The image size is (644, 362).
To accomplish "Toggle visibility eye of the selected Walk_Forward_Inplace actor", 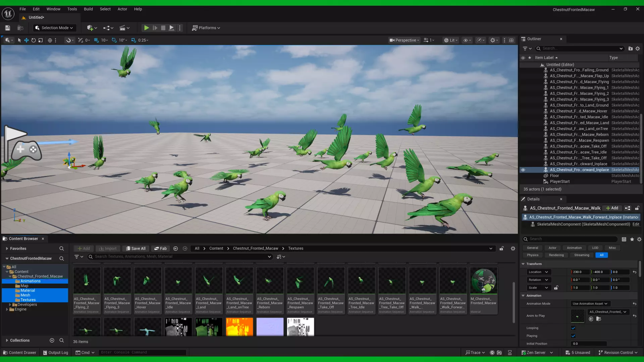I will tap(523, 170).
